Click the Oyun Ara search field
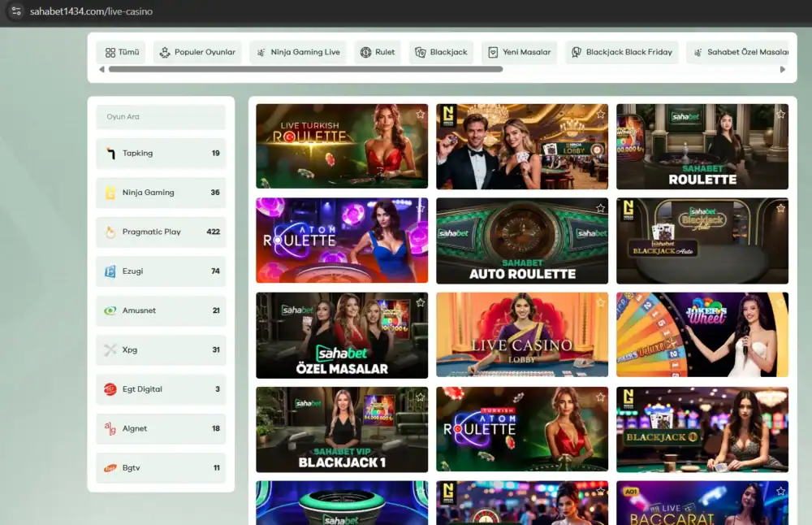Screen dimensions: 812x525 [x=160, y=117]
